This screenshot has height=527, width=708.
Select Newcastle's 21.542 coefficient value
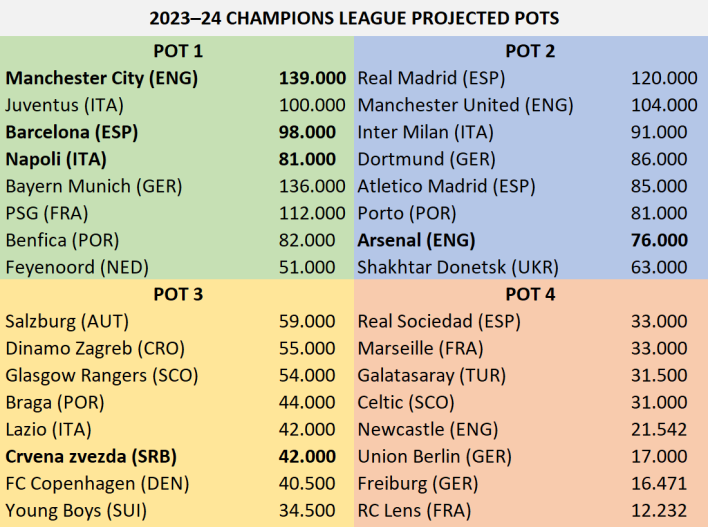point(660,429)
